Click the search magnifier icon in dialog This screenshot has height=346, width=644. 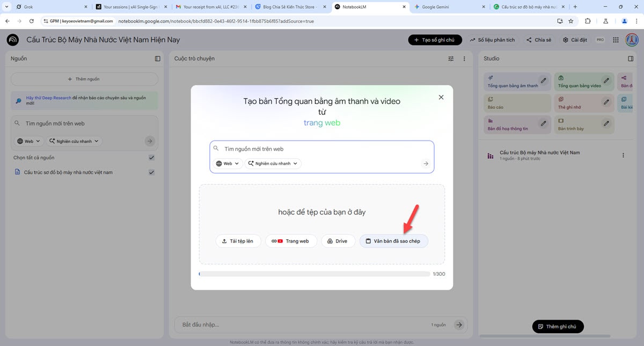(216, 149)
